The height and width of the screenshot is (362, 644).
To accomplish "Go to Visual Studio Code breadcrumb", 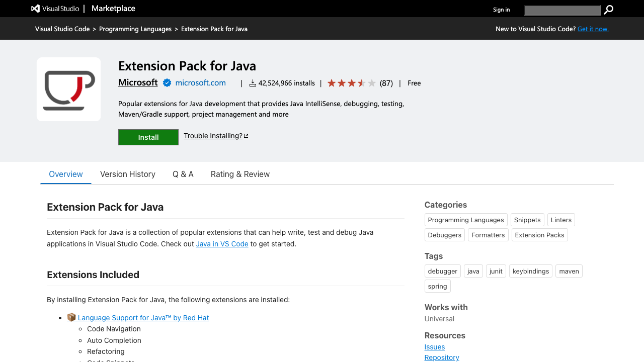I will pos(62,29).
